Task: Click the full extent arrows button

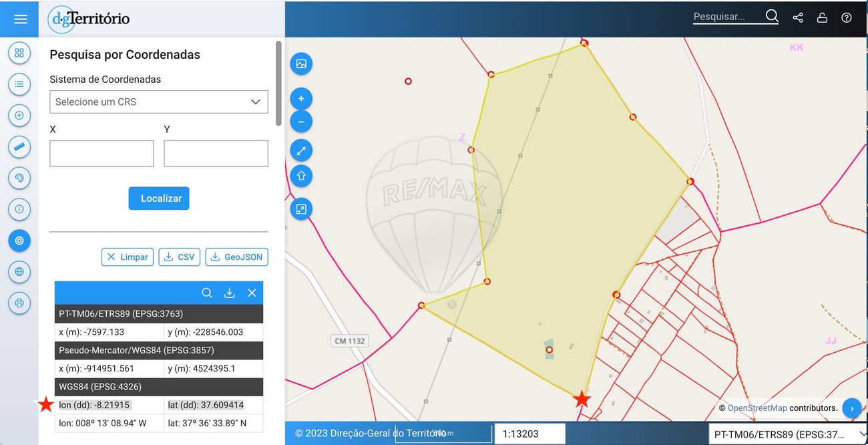Action: pos(301,151)
